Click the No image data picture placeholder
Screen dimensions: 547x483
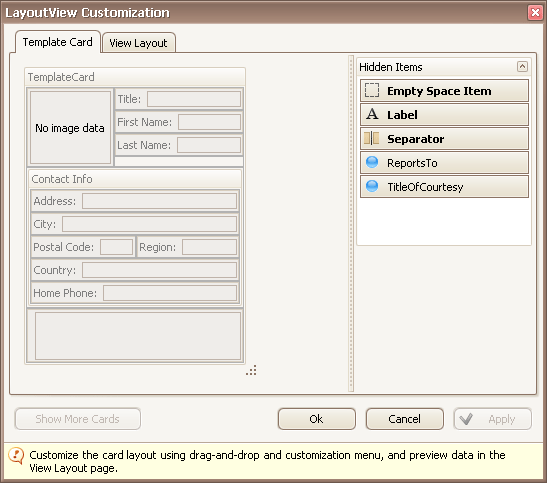(x=70, y=128)
